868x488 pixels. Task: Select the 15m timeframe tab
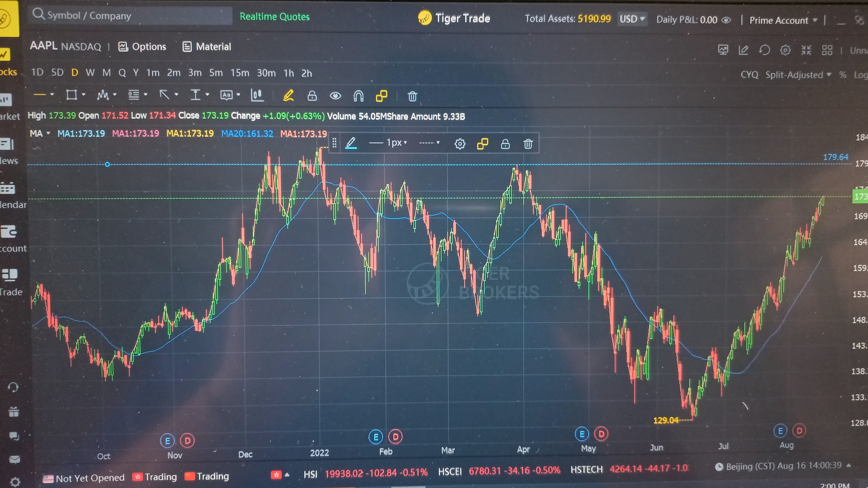coord(239,73)
